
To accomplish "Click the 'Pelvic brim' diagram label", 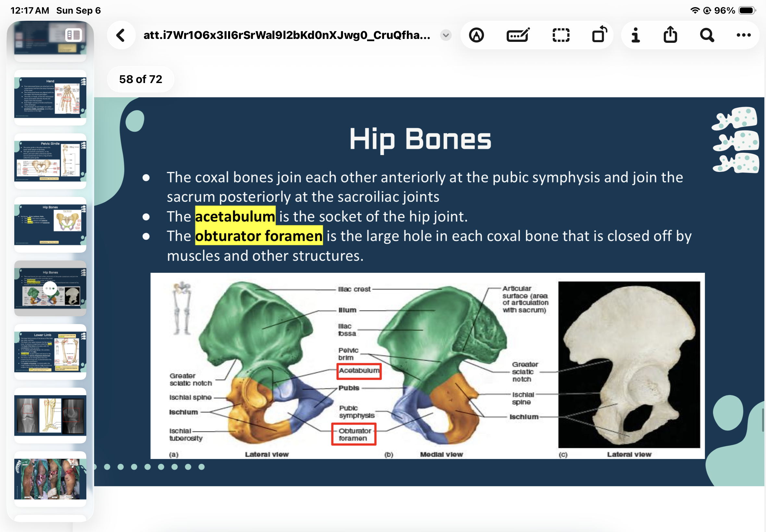I will (348, 354).
